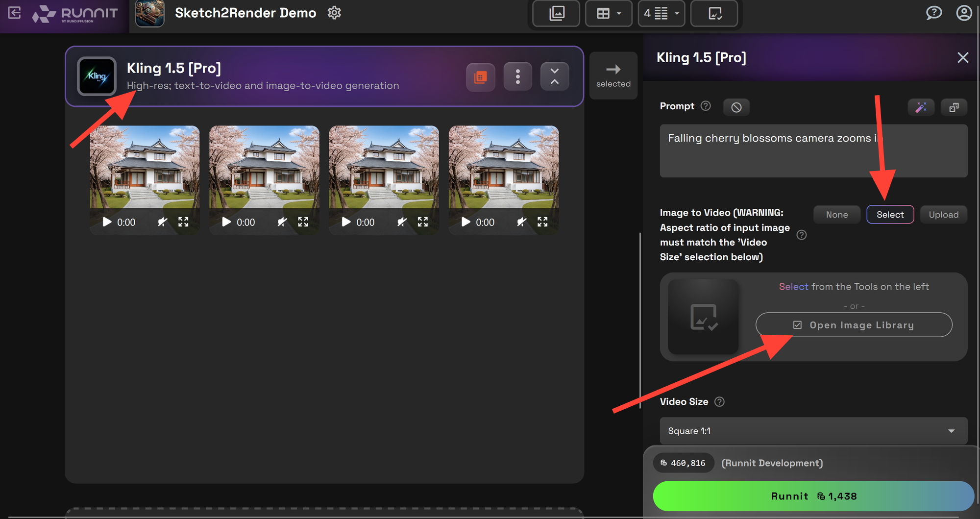Open the user account icon

[x=964, y=13]
